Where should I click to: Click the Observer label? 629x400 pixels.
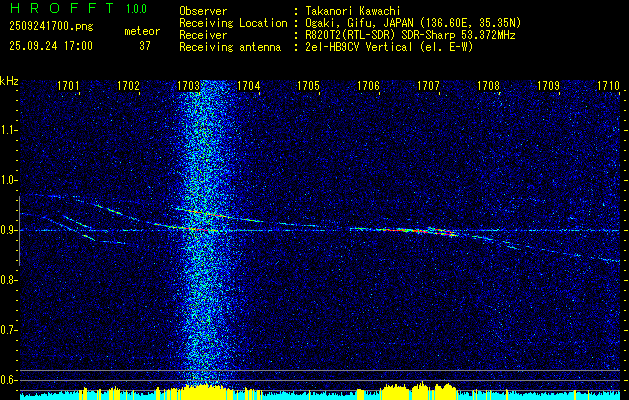tap(203, 11)
